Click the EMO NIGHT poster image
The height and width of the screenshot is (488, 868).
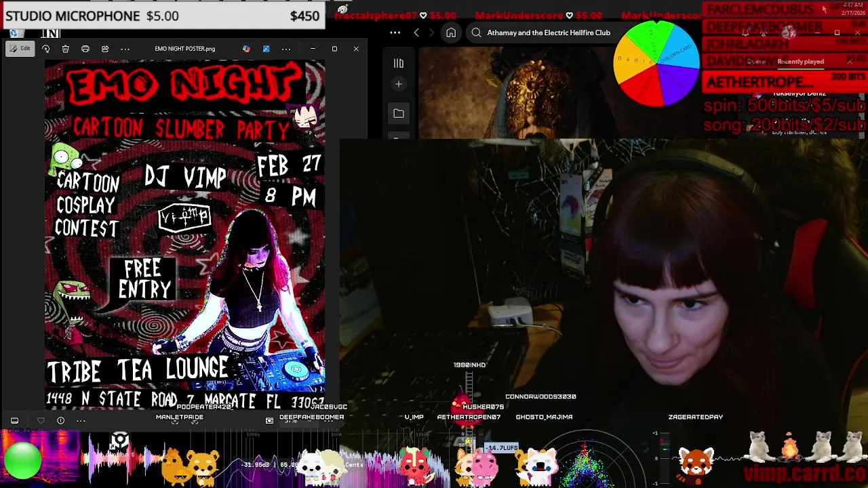pos(184,235)
